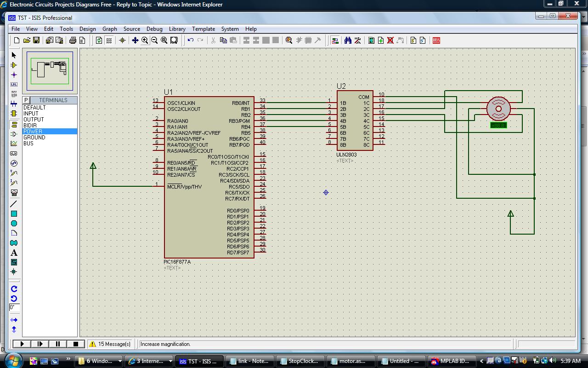The image size is (588, 368).
Task: Click Rotate Clockwise icon
Action: point(14,289)
